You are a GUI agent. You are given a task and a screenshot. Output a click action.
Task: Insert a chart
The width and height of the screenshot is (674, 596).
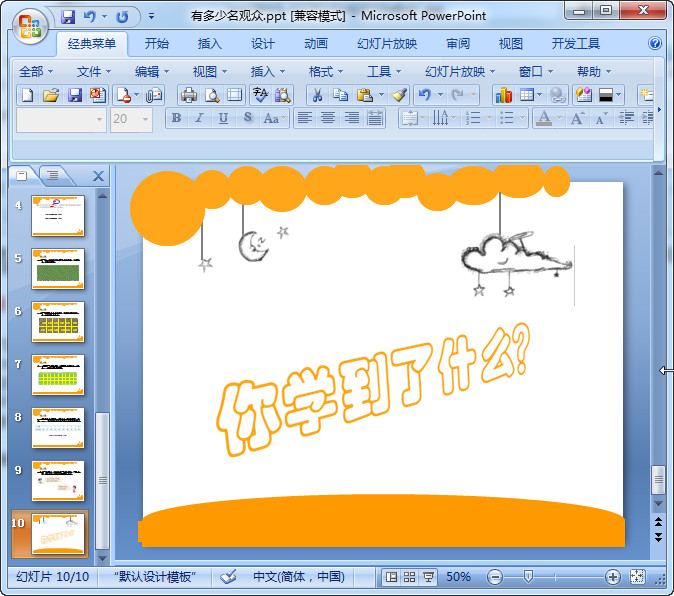[x=503, y=95]
